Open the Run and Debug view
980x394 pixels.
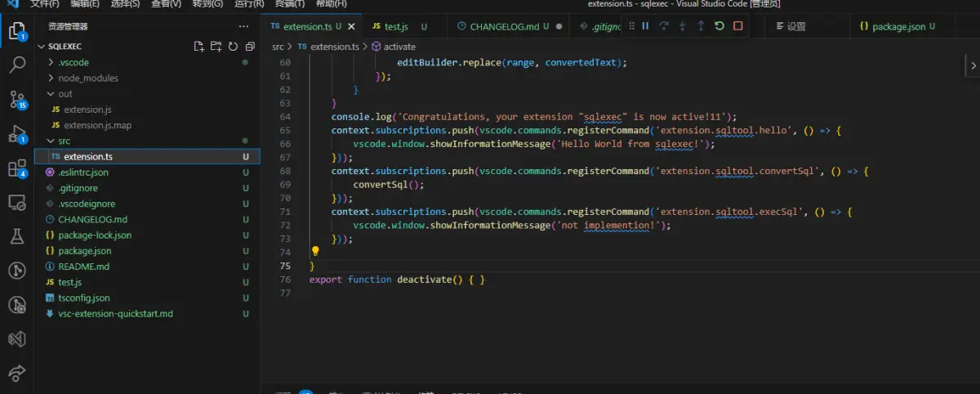pos(17,133)
